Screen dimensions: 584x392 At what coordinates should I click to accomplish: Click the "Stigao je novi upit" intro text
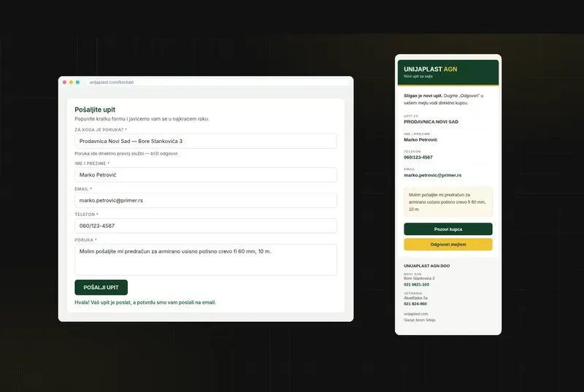(444, 99)
